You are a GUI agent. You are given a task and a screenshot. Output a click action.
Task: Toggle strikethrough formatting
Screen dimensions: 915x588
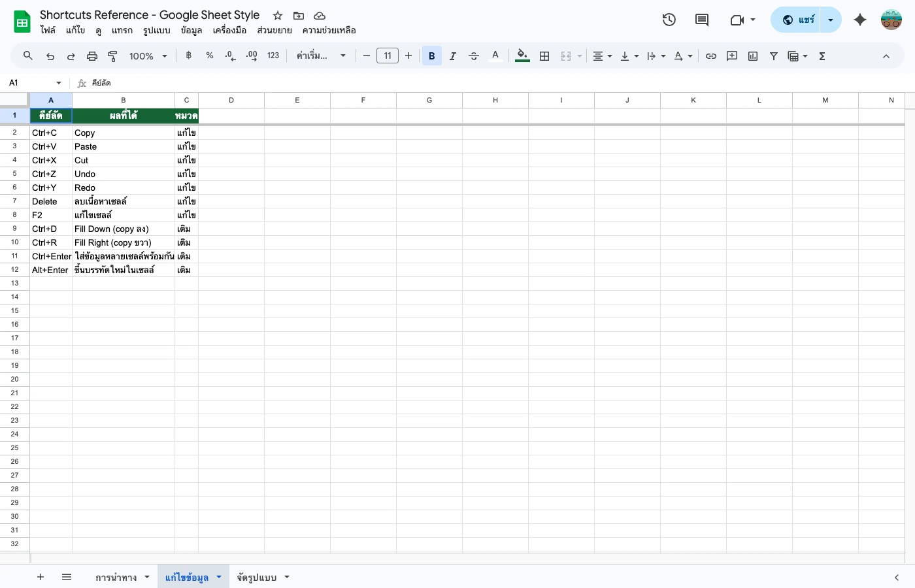click(474, 56)
